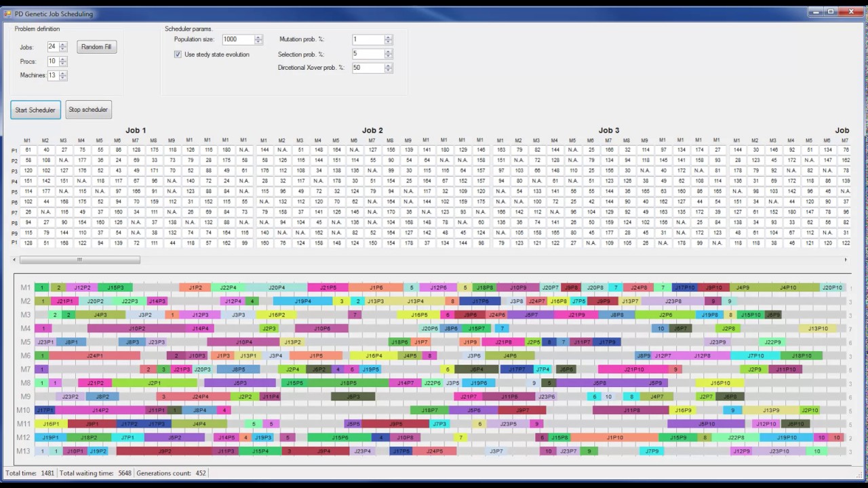Focus the Population size field
Viewport: 868px width, 488px height.
[238, 39]
